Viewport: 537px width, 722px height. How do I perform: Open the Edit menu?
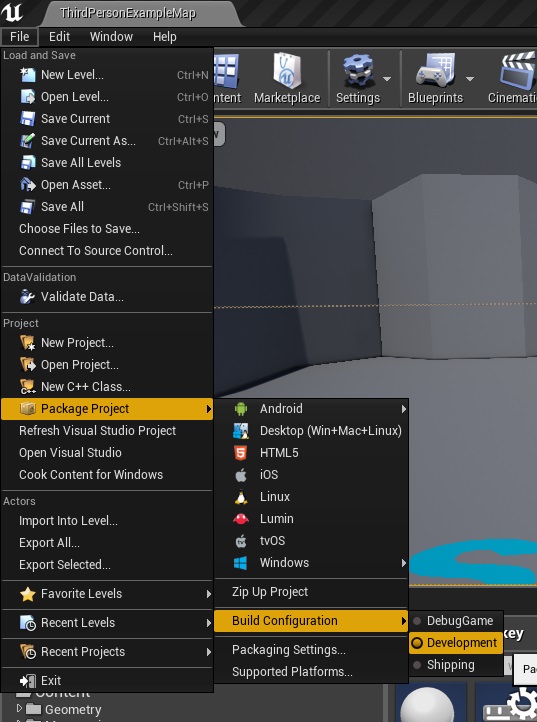point(59,36)
